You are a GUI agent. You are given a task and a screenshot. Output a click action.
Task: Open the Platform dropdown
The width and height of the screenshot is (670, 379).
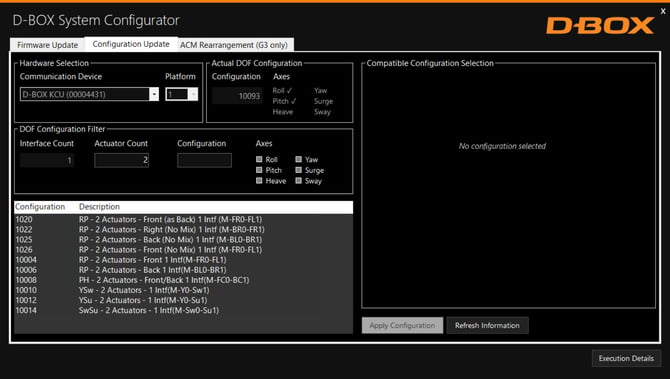tap(193, 94)
